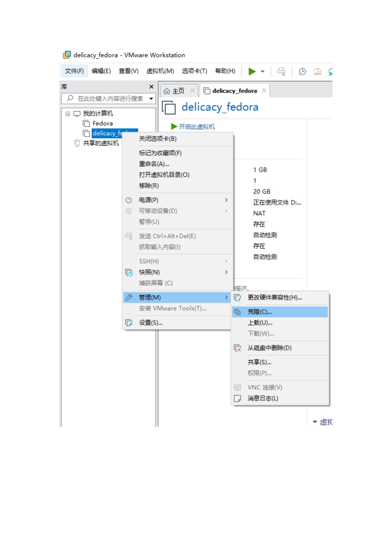This screenshot has height=555, width=392.
Task: Choose 克隆(C)... in the manage submenu
Action: pyautogui.click(x=280, y=312)
